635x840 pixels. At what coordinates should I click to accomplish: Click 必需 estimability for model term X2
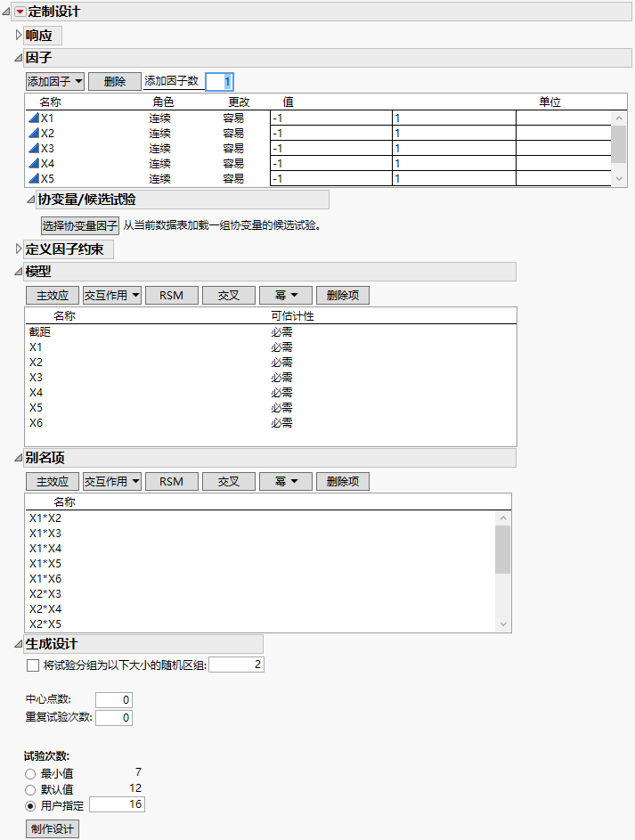pos(281,363)
